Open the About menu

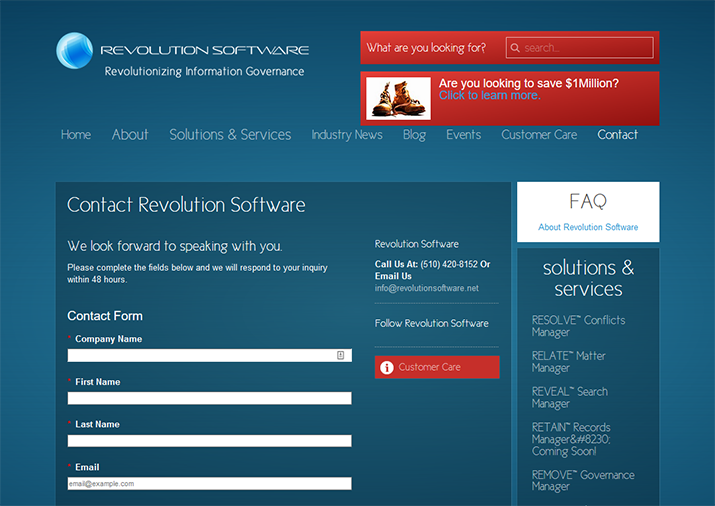130,135
